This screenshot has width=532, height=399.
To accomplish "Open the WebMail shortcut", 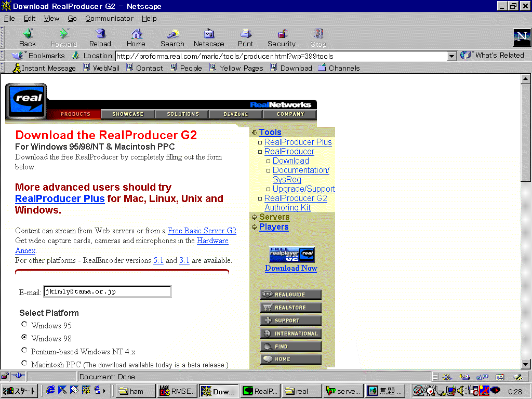I will tap(101, 68).
